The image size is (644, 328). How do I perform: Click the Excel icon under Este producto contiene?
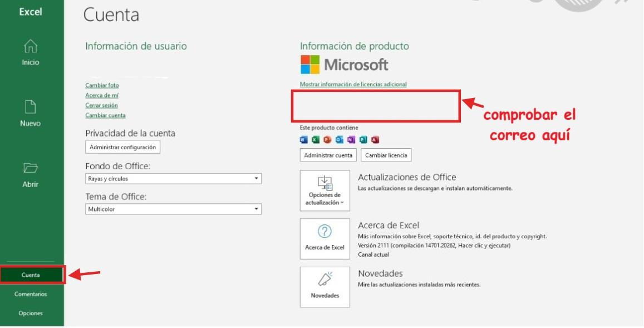(x=316, y=140)
